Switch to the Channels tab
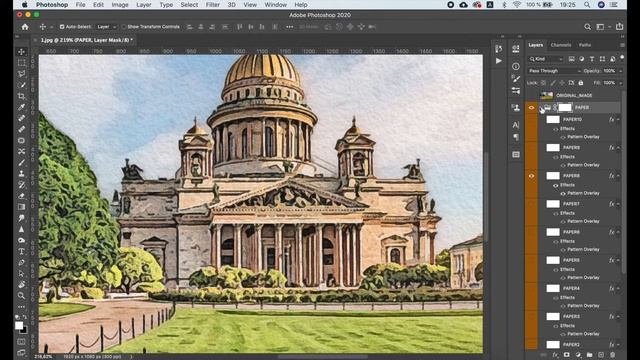This screenshot has width=640, height=360. point(561,45)
